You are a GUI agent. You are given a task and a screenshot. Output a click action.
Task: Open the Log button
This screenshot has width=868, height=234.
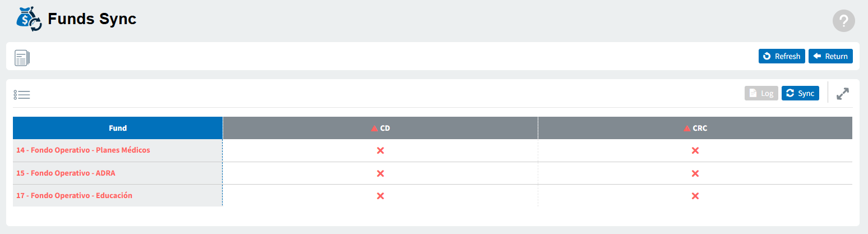pos(761,93)
